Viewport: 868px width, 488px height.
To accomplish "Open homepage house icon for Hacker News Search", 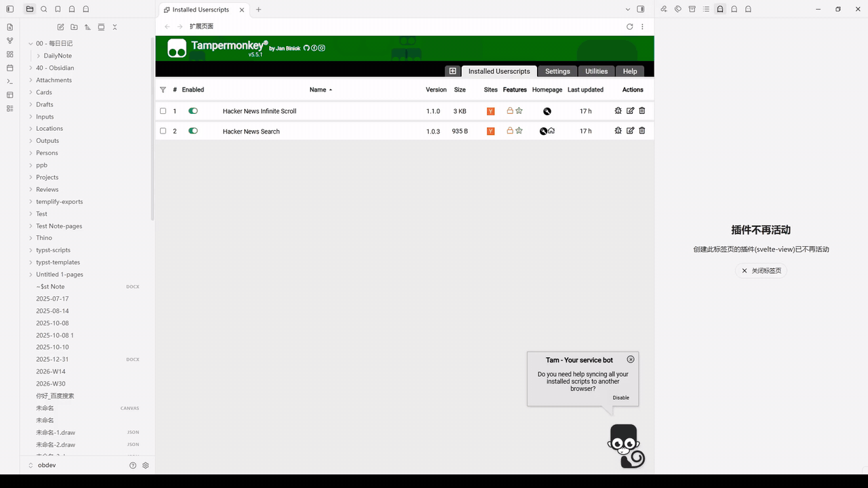I will click(551, 131).
